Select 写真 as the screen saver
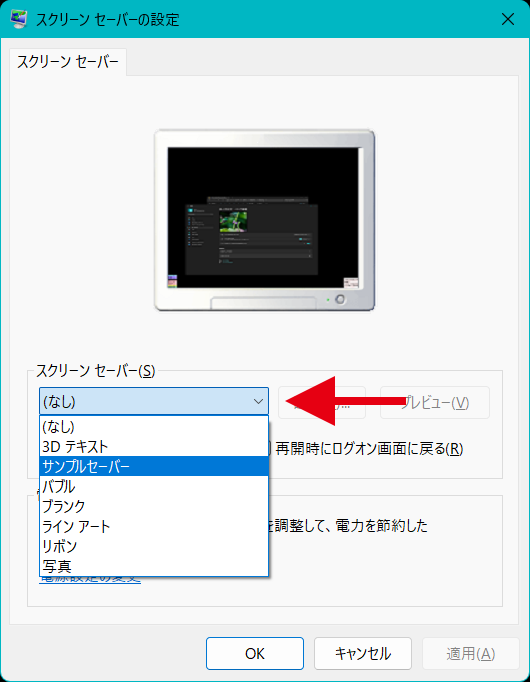This screenshot has width=530, height=682. 154,566
